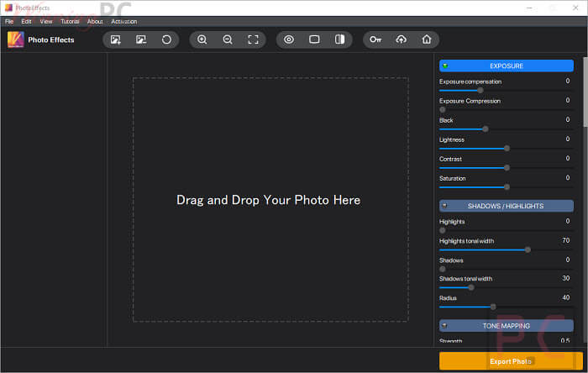Click the add photo icon in toolbar
This screenshot has height=373, width=588.
click(x=116, y=39)
